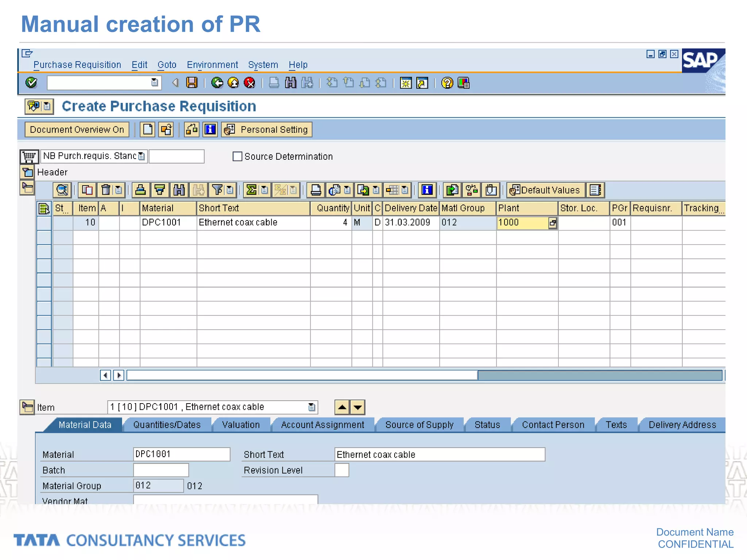747x560 pixels.
Task: Switch to the Quantities/Dates tab
Action: pyautogui.click(x=167, y=425)
